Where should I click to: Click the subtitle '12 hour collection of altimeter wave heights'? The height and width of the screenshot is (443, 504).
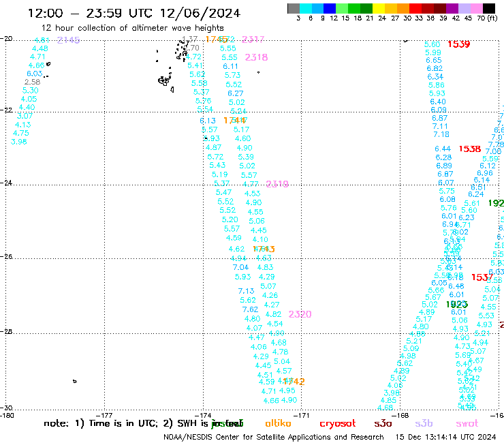point(133,28)
